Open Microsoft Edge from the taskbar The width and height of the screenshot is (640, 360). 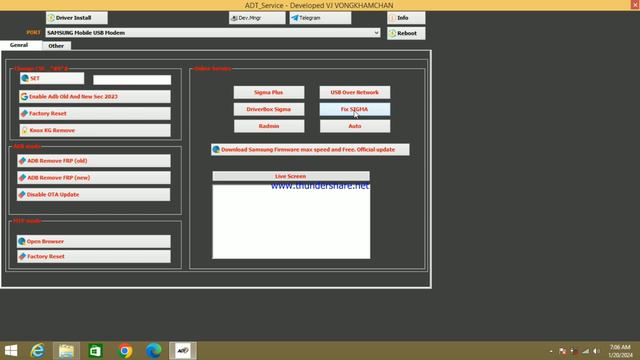(x=154, y=351)
